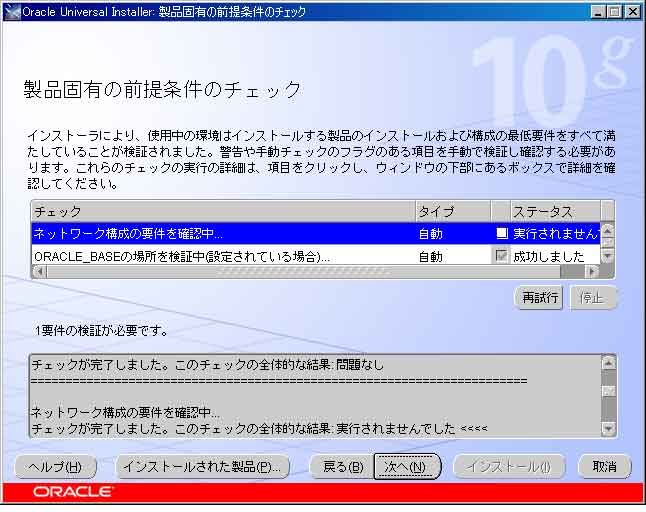Image resolution: width=646 pixels, height=512 pixels.
Task: Click the details box scrollbar thumb
Action: point(609,391)
